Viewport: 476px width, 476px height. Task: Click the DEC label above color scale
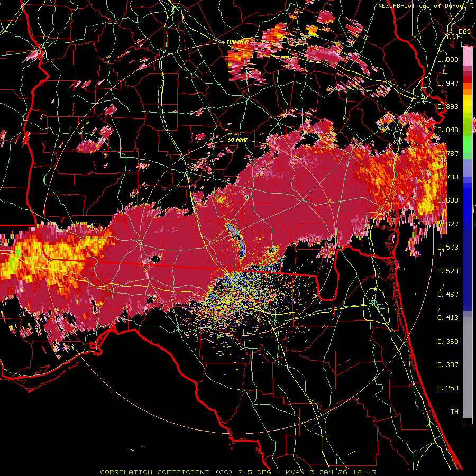point(464,31)
